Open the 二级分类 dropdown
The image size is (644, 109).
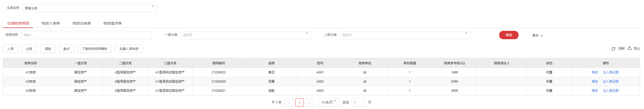(x=405, y=35)
